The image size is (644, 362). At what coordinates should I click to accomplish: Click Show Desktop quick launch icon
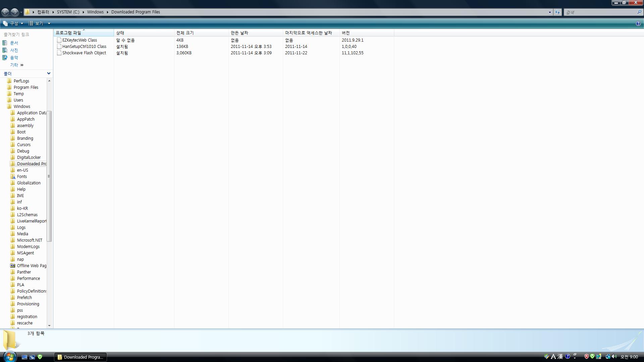(24, 357)
